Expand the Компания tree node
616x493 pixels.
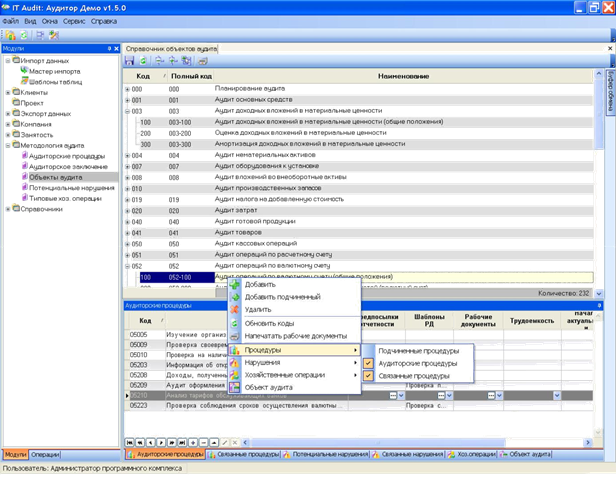[x=7, y=124]
